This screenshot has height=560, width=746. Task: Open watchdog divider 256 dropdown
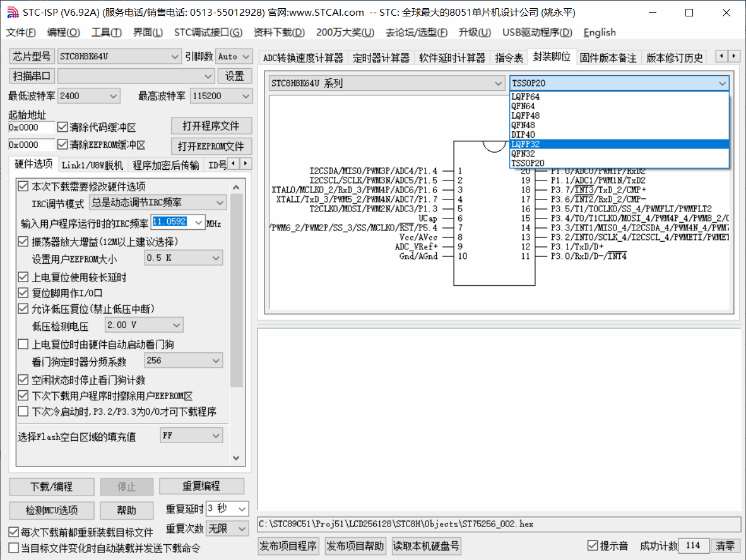click(x=183, y=360)
